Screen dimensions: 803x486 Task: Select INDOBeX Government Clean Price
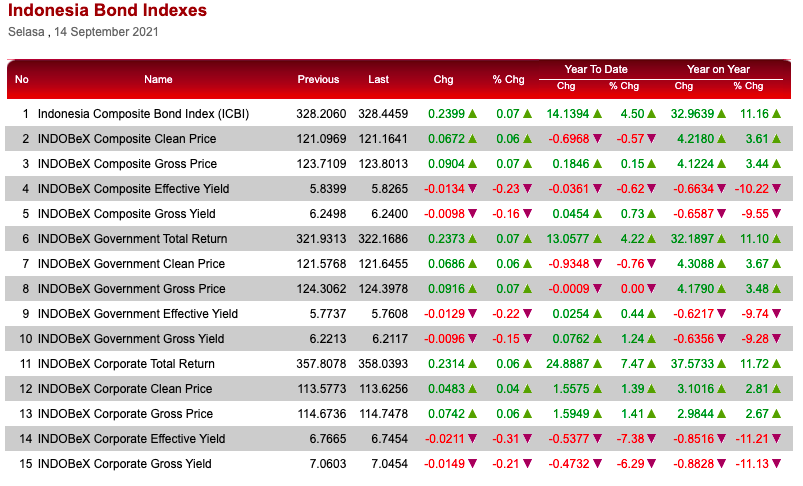(x=131, y=264)
